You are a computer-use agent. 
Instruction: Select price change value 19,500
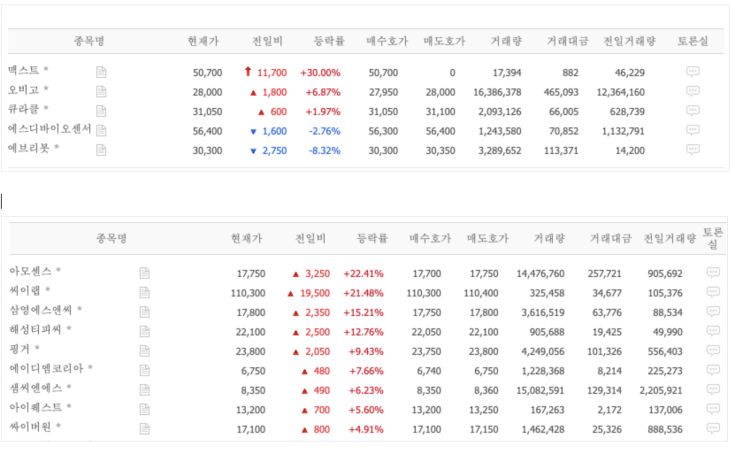click(315, 293)
